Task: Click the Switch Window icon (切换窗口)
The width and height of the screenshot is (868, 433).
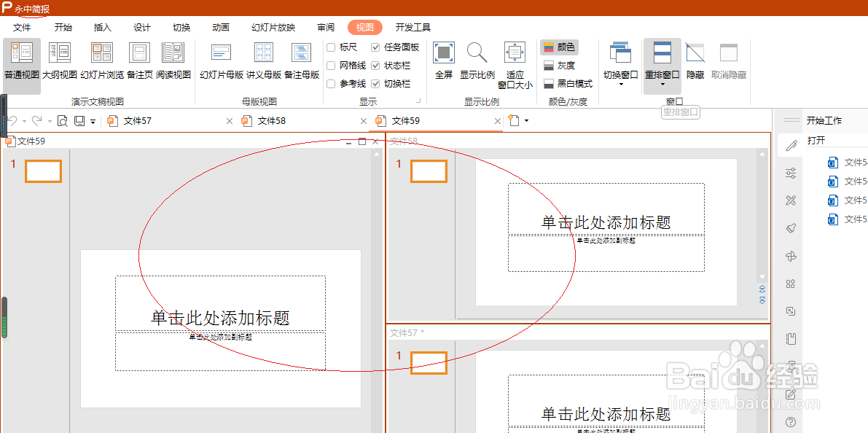Action: 620,54
